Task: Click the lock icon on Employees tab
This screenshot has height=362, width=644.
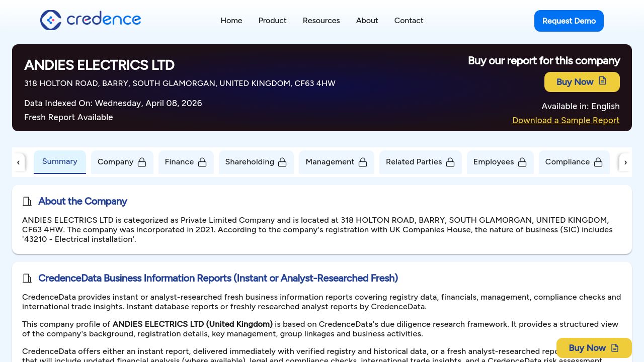Action: 522,162
